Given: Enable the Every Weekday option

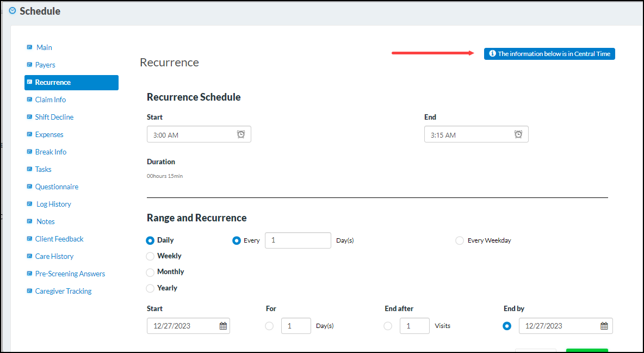Looking at the screenshot, I should coord(460,240).
